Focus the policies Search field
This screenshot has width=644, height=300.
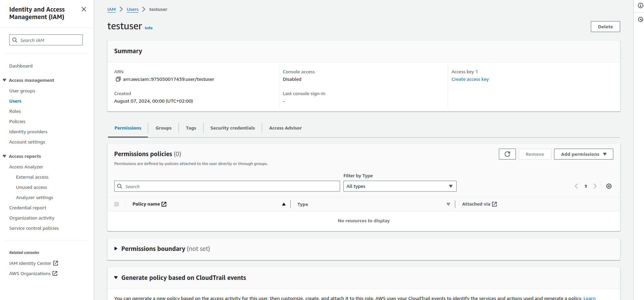[227, 186]
